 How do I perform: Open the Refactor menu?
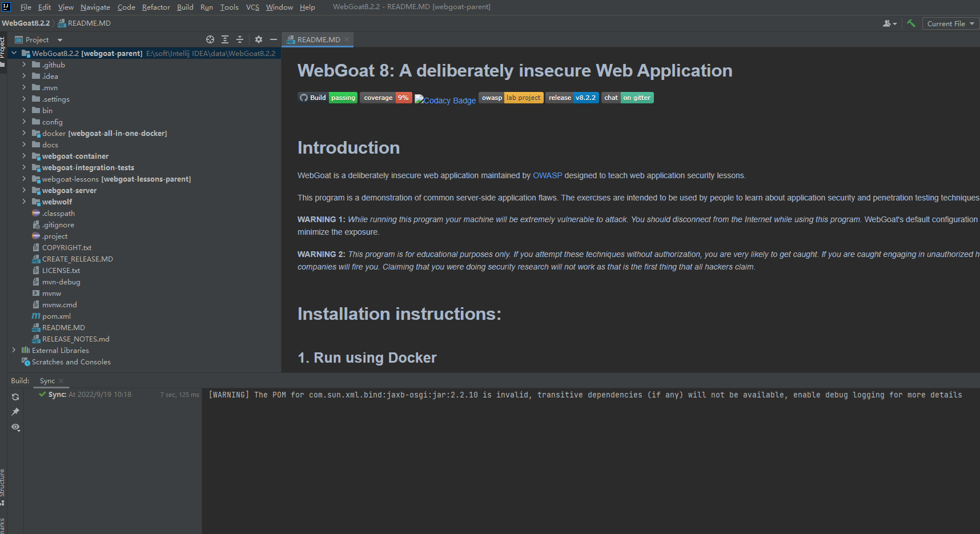click(x=156, y=7)
